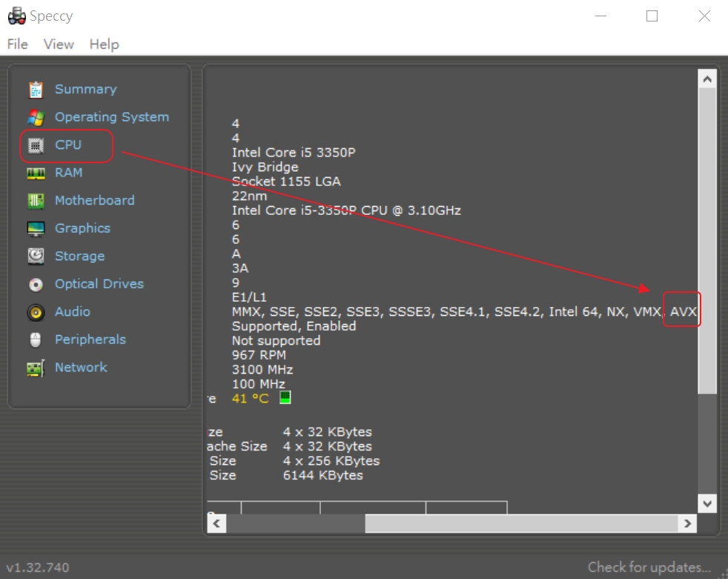Click the Audio speaker icon
Image resolution: width=728 pixels, height=579 pixels.
(36, 313)
